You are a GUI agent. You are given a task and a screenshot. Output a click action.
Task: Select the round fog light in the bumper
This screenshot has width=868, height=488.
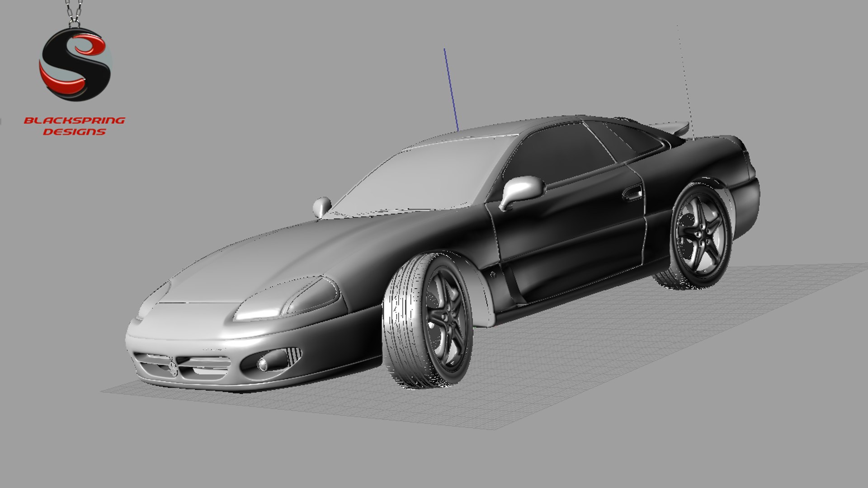(262, 364)
